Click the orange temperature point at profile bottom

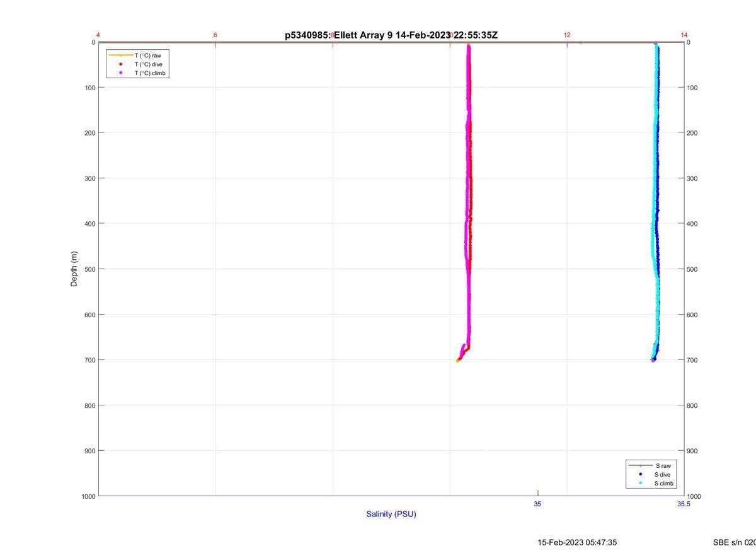(457, 361)
